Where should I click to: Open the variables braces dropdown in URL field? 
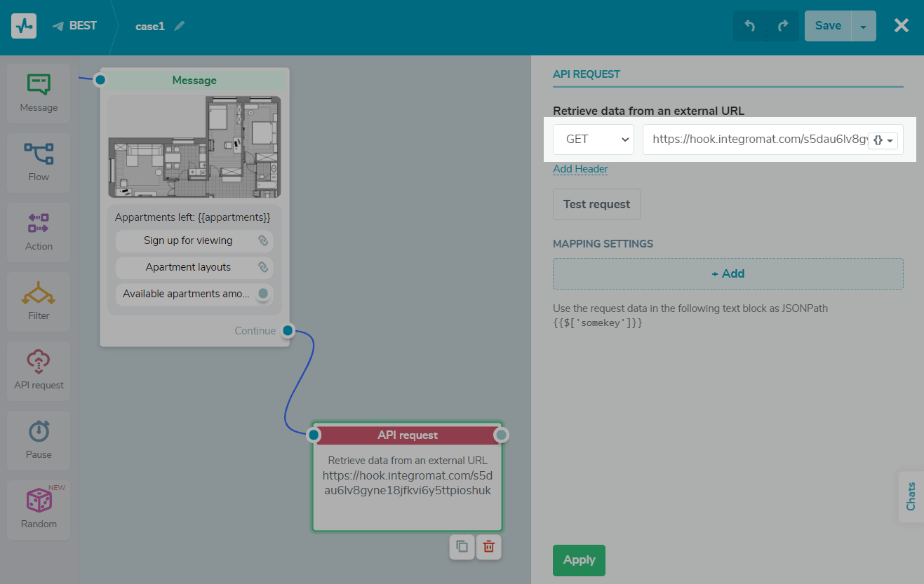883,140
